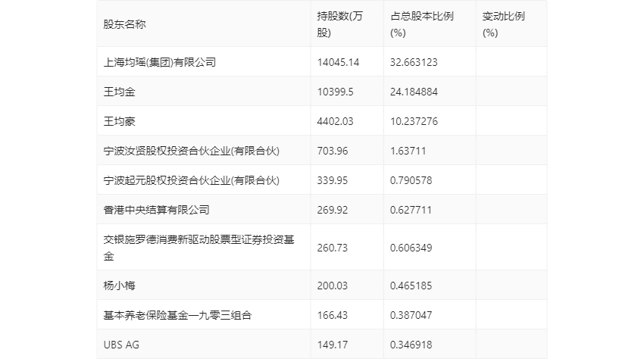Click the 0.627711 percentage value
This screenshot has height=359, width=644.
[x=411, y=210]
